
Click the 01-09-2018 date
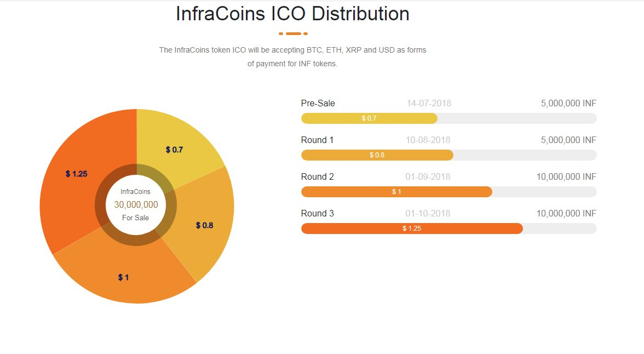coord(428,176)
